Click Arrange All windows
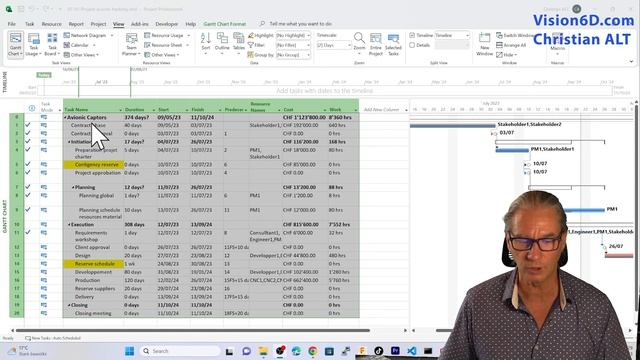This screenshot has height=360, width=640. click(x=511, y=45)
